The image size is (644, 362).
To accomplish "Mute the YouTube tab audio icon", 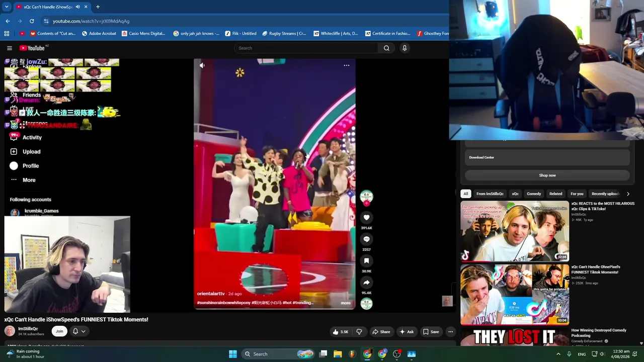I will click(77, 7).
